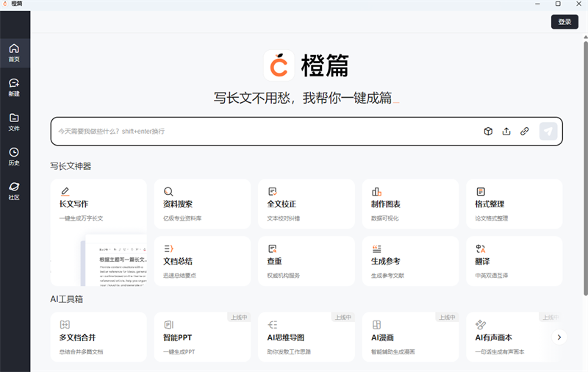The width and height of the screenshot is (588, 372).
Task: Click the cube icon in input box
Action: pos(488,132)
